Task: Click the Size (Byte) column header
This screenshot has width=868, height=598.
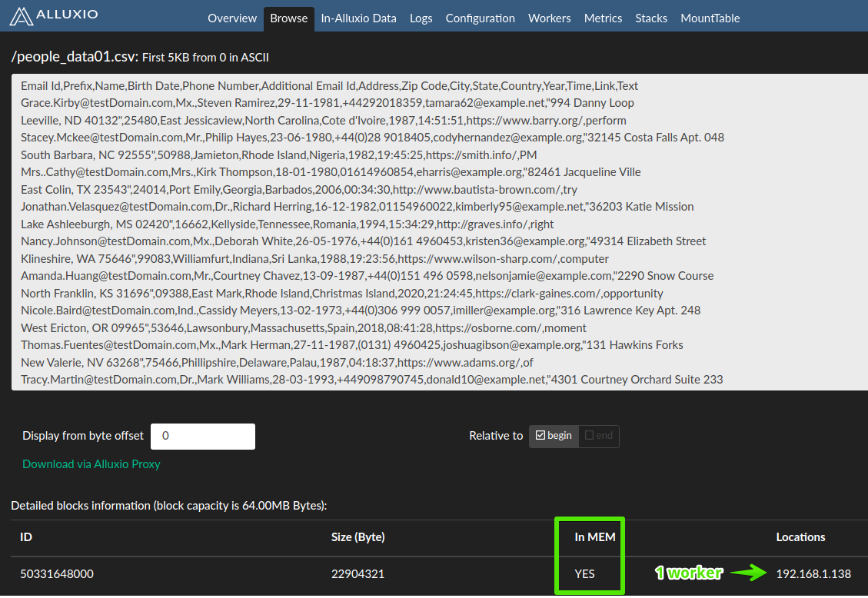Action: point(358,537)
